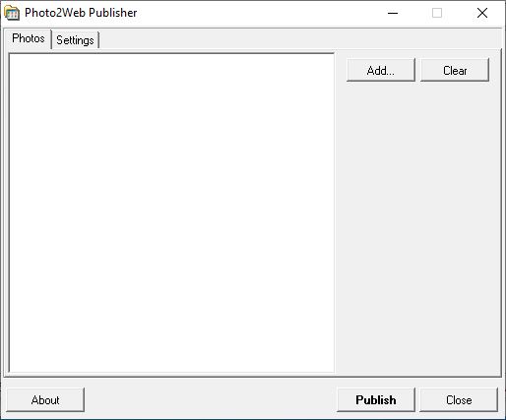506x420 pixels.
Task: Switch to the Settings tab
Action: coord(75,40)
